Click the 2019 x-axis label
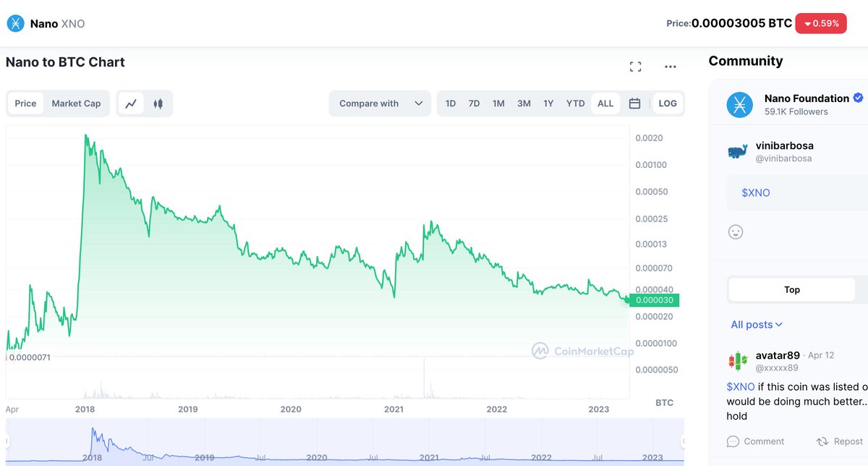 pos(188,409)
